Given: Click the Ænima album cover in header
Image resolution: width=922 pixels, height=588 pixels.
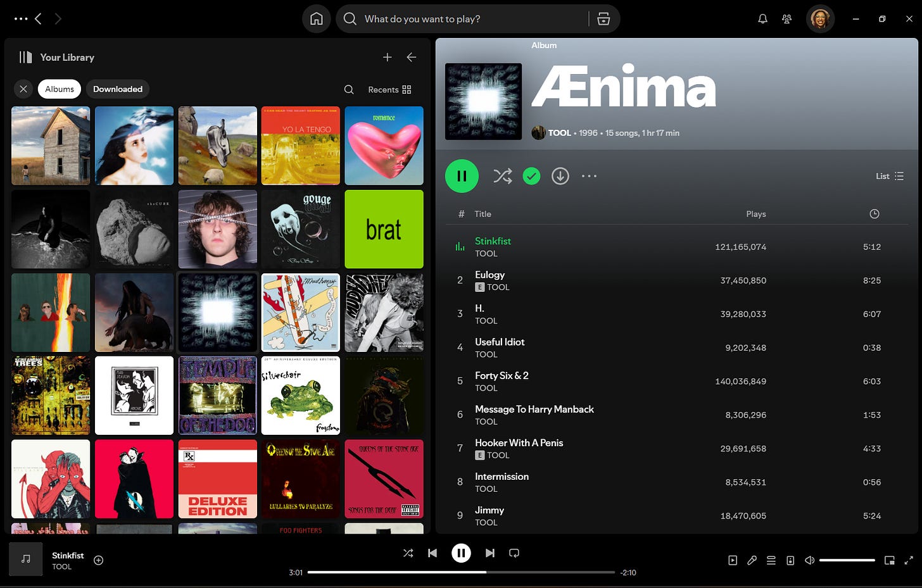Looking at the screenshot, I should [x=484, y=101].
